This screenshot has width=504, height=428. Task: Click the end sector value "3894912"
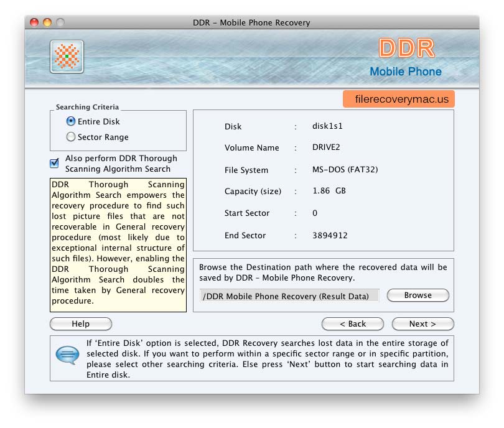coord(330,235)
